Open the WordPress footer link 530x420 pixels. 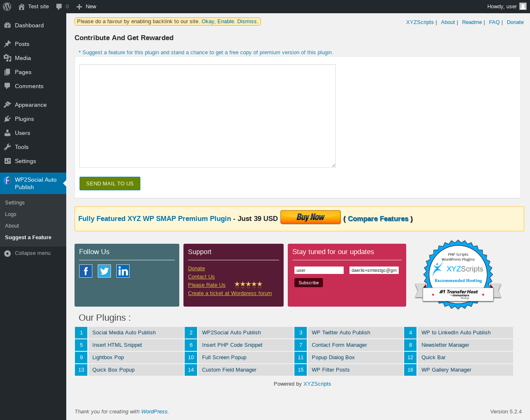click(x=154, y=412)
